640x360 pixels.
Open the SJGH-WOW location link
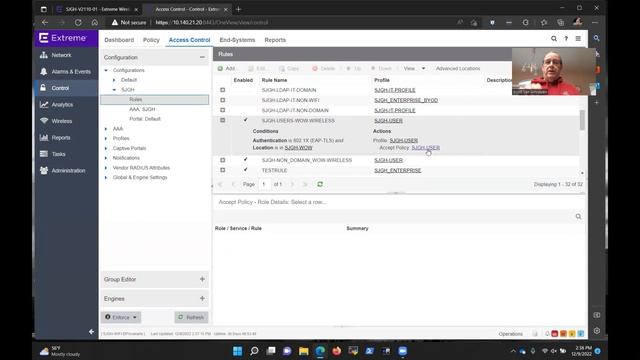[x=298, y=148]
